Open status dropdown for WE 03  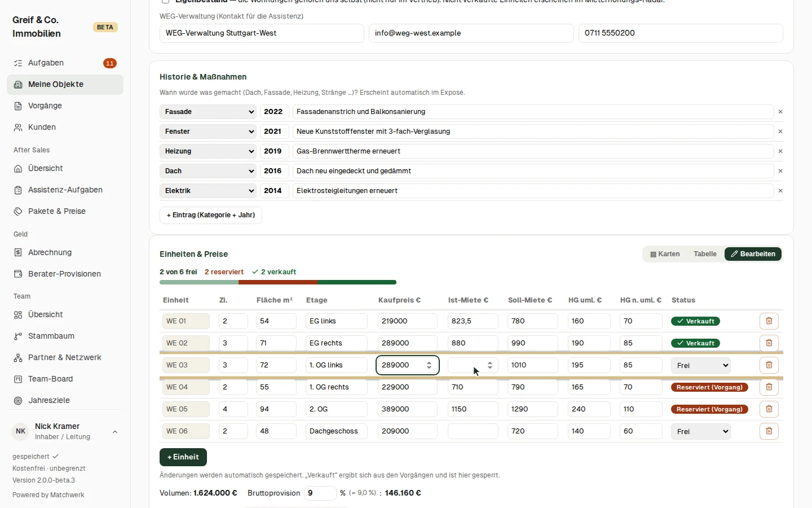pyautogui.click(x=701, y=365)
